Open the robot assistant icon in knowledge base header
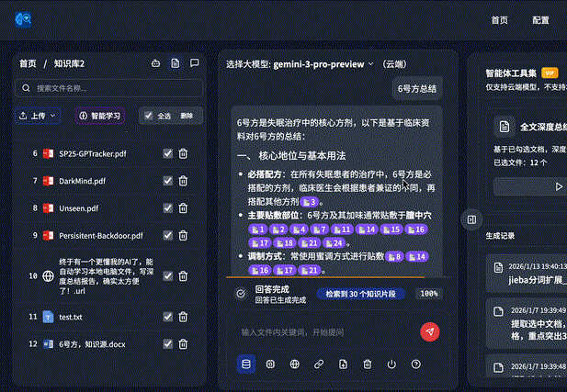This screenshot has height=392, width=567. [x=156, y=63]
